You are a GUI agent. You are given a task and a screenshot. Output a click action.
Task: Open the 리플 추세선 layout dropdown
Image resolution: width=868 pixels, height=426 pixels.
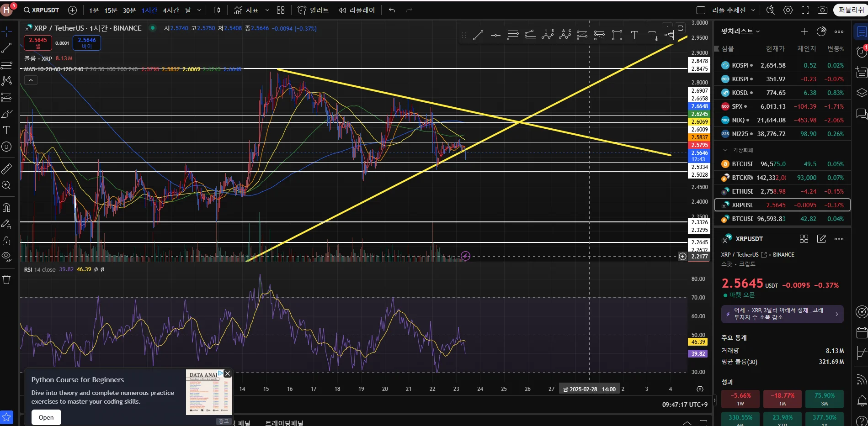[753, 10]
